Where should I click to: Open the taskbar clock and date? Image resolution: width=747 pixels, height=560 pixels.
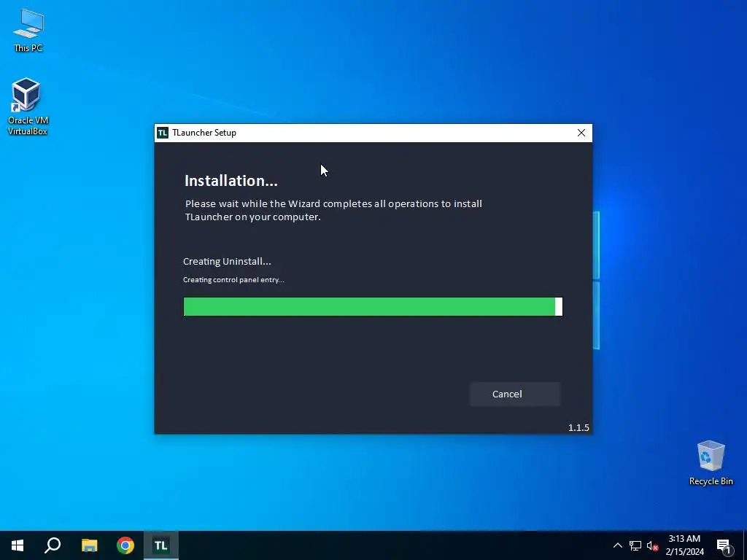click(x=684, y=545)
